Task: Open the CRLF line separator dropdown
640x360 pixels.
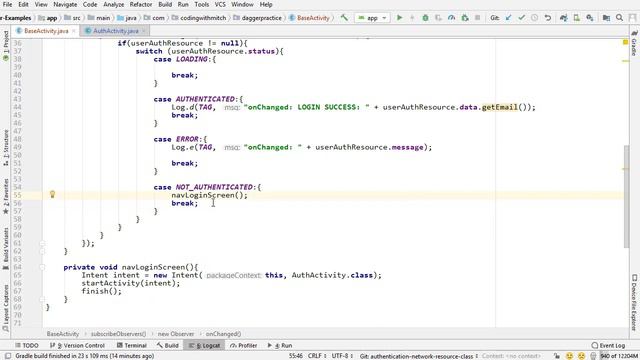Action: pyautogui.click(x=317, y=356)
